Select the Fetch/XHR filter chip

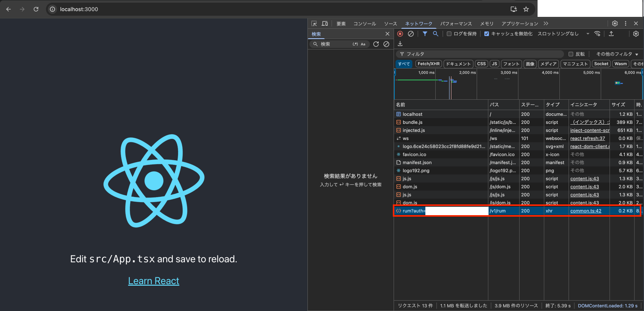428,64
